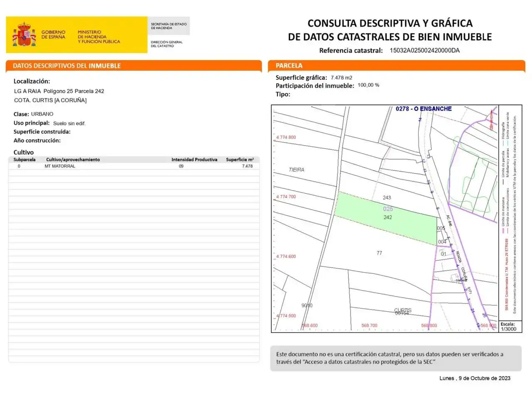Click the '568.600' coordinate label
The image size is (532, 399).
pos(310,326)
